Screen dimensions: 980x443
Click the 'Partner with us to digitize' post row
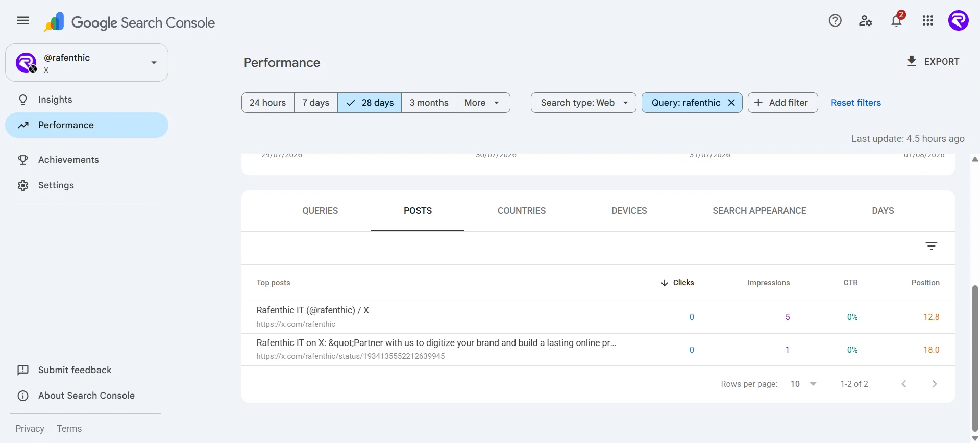[598, 350]
